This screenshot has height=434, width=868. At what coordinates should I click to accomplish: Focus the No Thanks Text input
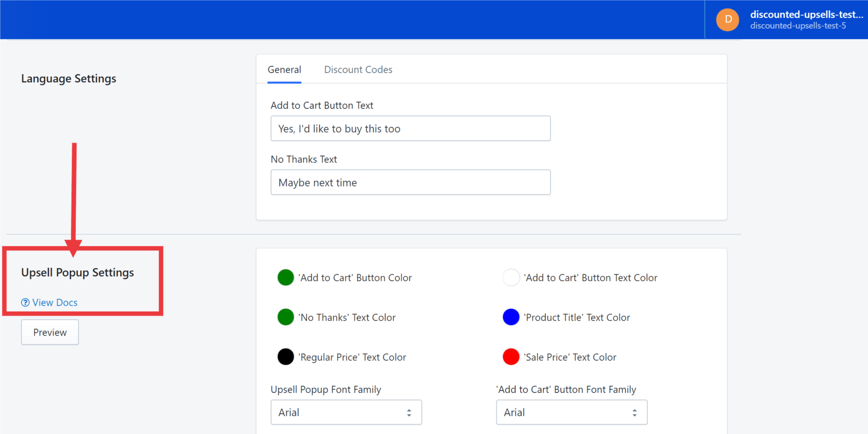(410, 182)
